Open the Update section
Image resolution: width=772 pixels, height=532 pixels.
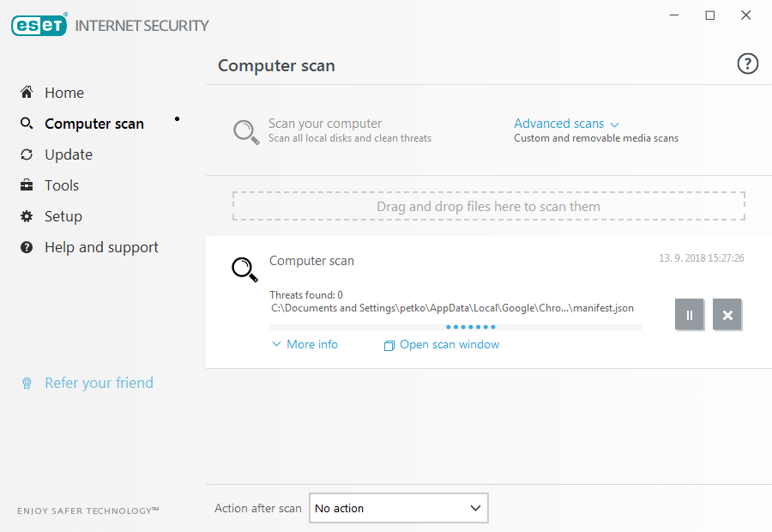[69, 154]
